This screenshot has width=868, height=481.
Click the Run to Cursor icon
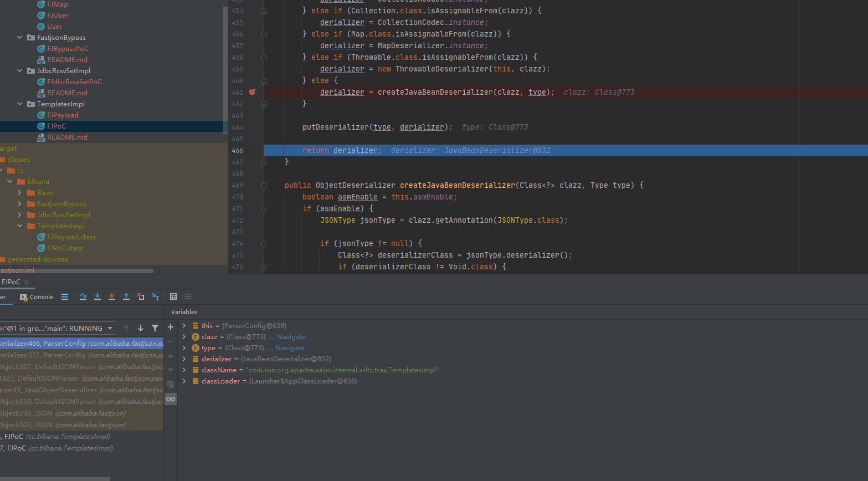[x=156, y=297]
